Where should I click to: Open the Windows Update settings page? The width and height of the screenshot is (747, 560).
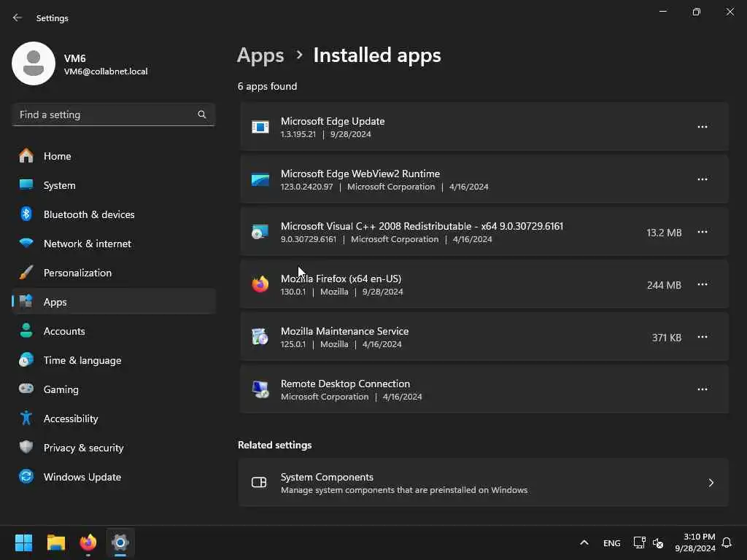pos(82,477)
